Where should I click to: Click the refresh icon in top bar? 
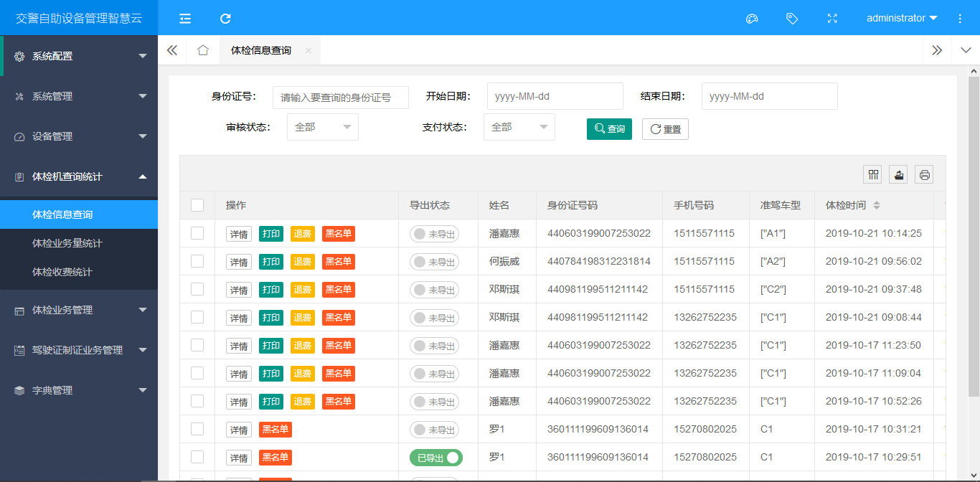click(225, 19)
